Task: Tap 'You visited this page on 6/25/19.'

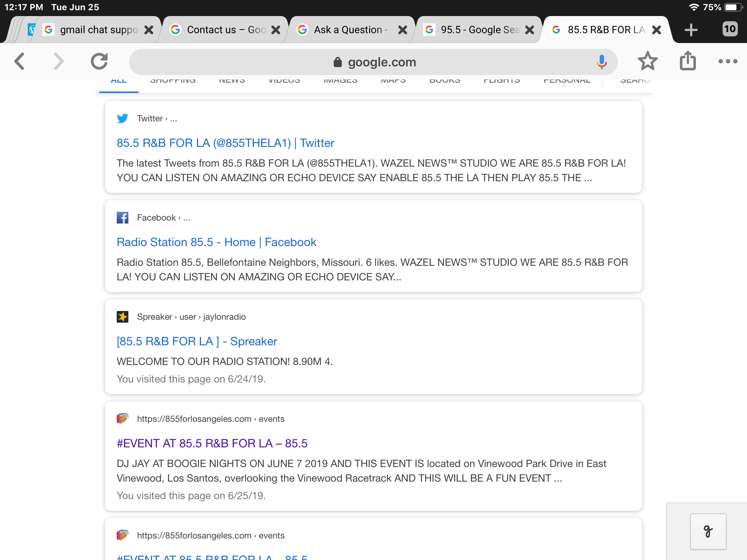Action: point(191,496)
